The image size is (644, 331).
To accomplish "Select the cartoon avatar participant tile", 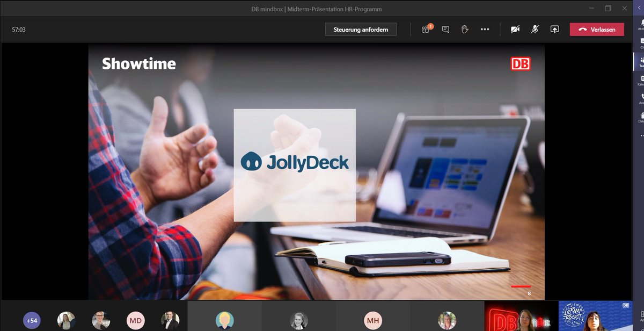I will [x=224, y=316].
